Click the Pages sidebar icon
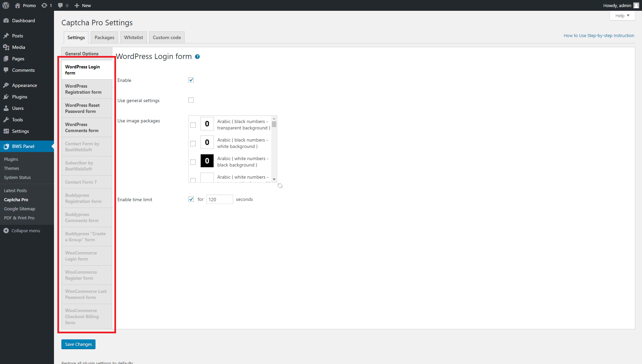 pos(6,59)
